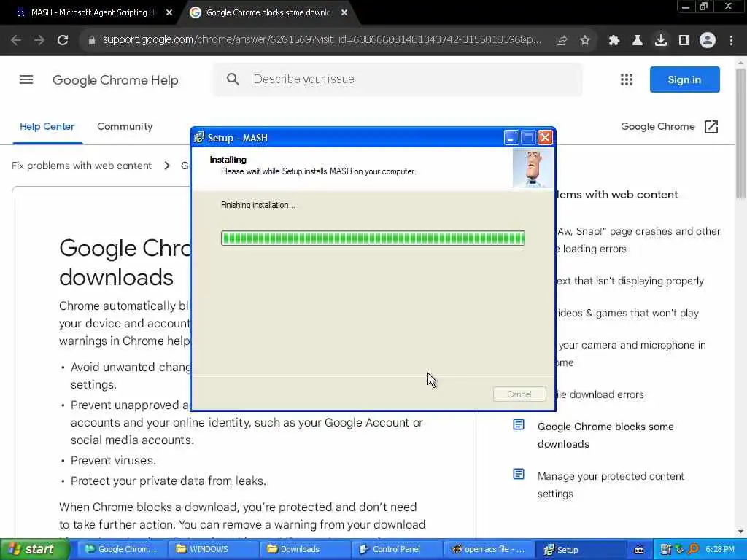Switch to Control Panel taskbar button
This screenshot has height=560, width=747.
(x=396, y=549)
